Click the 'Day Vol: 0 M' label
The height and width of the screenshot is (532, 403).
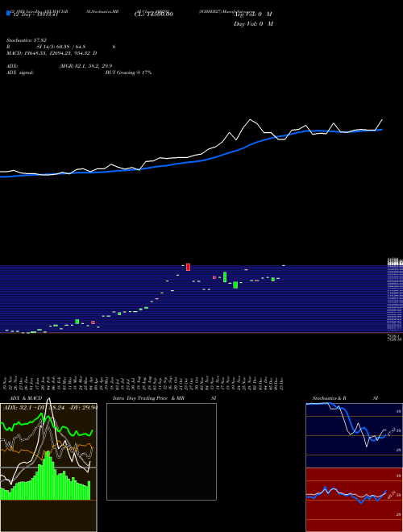point(253,23)
